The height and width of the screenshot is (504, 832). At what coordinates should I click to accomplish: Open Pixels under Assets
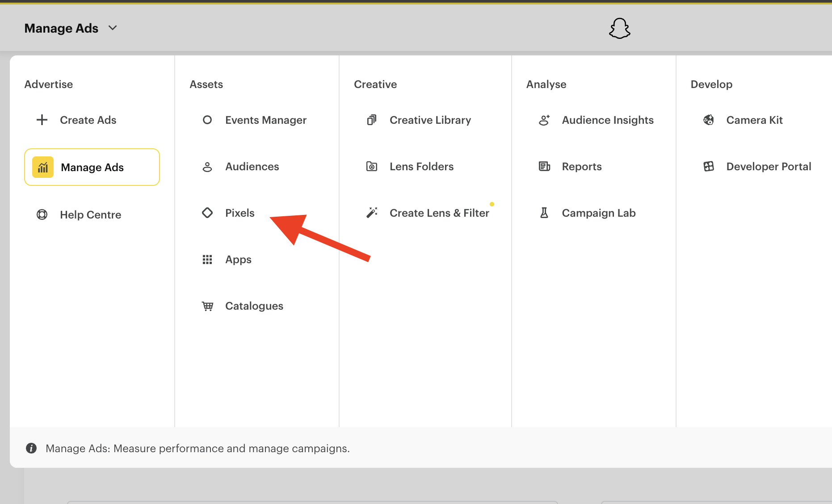[x=240, y=213]
